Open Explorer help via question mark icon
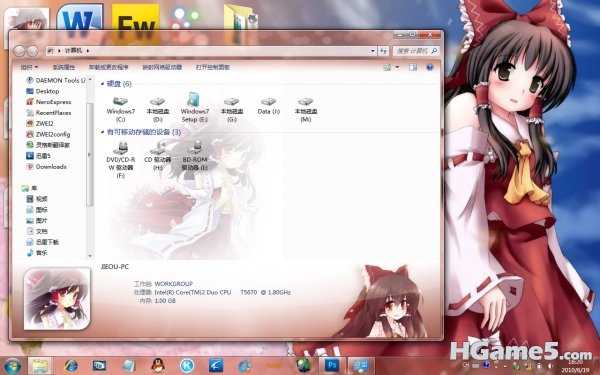Image resolution: width=600 pixels, height=375 pixels. point(429,67)
